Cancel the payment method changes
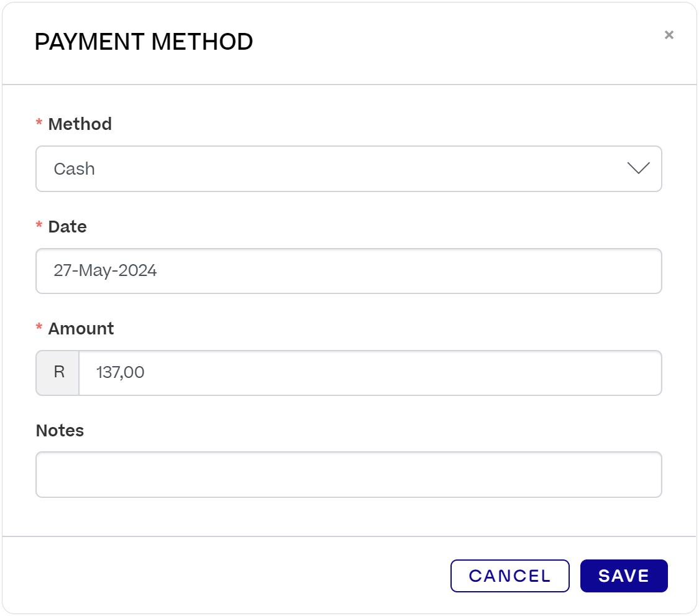This screenshot has height=616, width=699. click(509, 576)
